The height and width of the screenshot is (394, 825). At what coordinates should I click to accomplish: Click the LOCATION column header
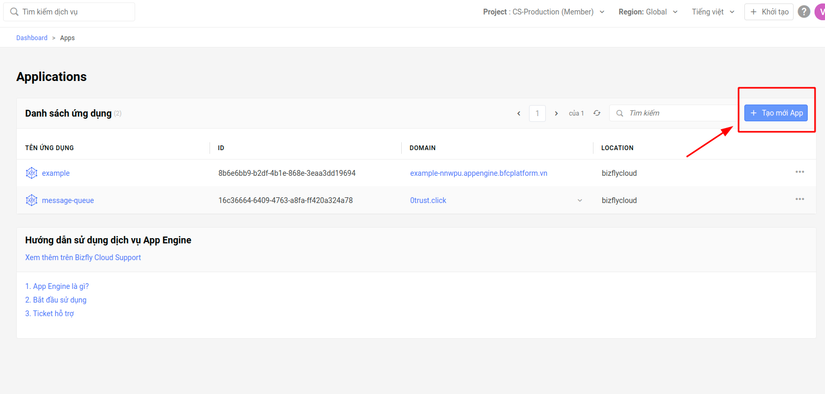pos(617,148)
